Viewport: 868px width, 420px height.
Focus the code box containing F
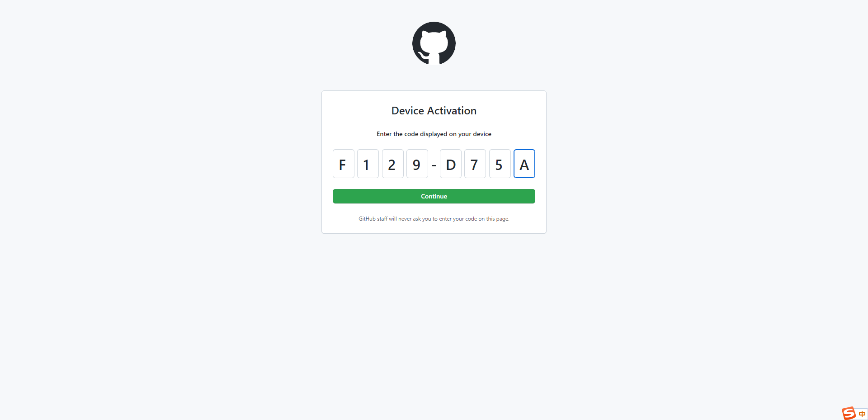click(x=344, y=164)
